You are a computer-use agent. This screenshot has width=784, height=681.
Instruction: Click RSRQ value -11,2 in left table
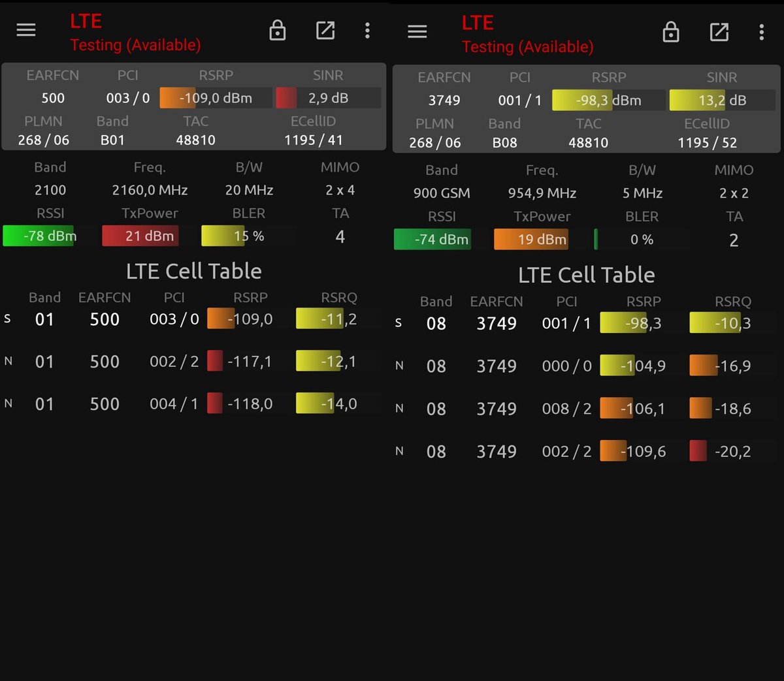coord(339,319)
